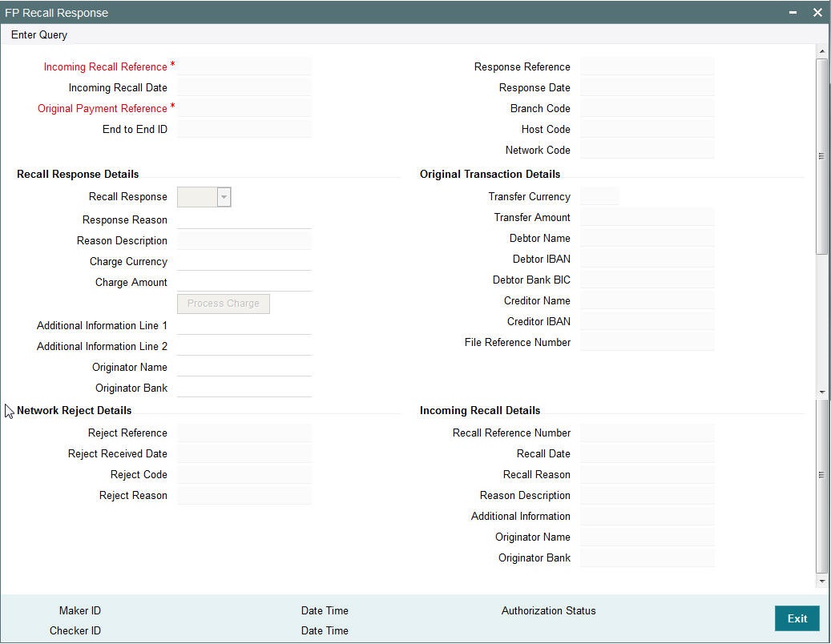Click the Incoming Recall Date field

244,87
